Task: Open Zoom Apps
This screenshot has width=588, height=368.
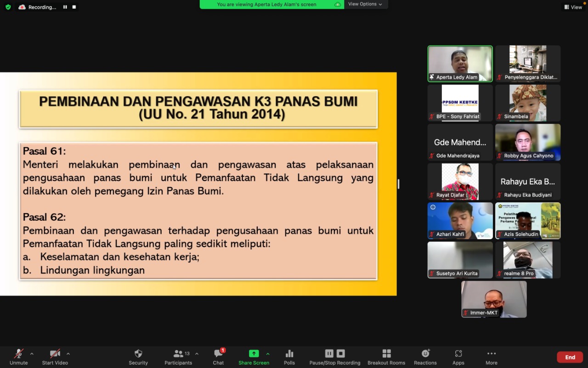Action: pyautogui.click(x=458, y=356)
